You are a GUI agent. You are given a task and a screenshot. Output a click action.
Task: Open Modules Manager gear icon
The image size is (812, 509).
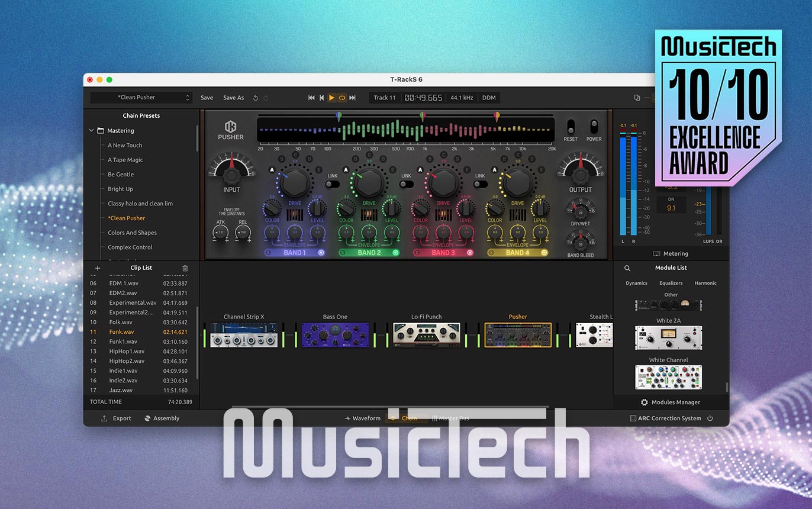tap(644, 402)
